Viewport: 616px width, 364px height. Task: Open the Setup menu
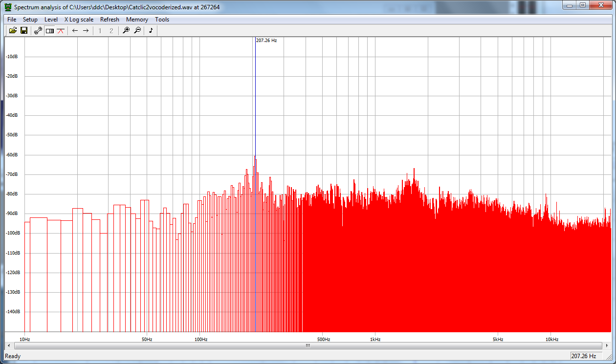[x=30, y=19]
